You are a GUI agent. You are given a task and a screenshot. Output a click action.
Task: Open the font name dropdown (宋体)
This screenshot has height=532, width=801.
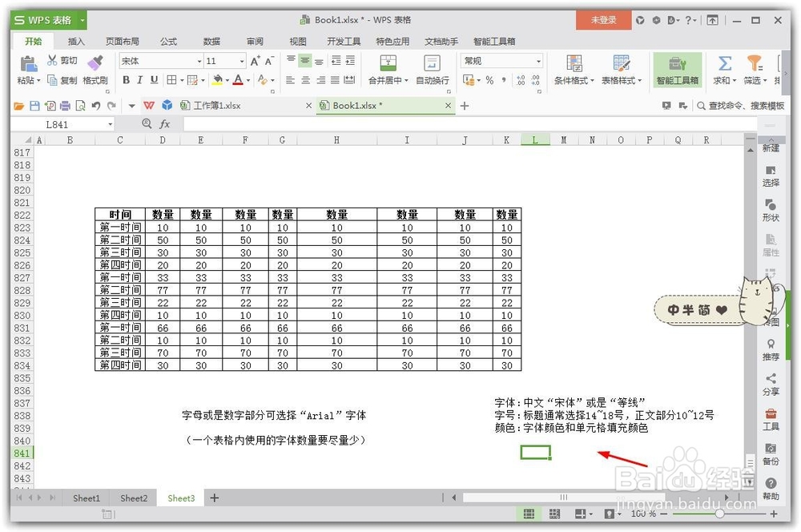coord(199,62)
